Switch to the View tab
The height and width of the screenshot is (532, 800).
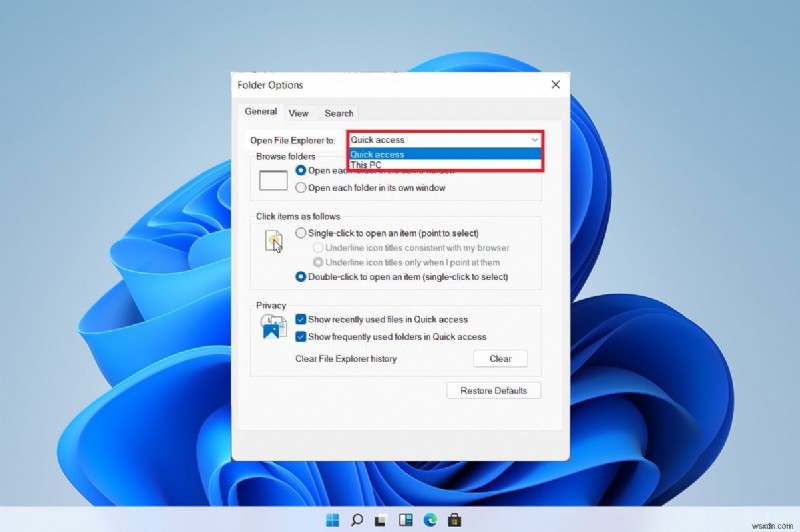[298, 113]
